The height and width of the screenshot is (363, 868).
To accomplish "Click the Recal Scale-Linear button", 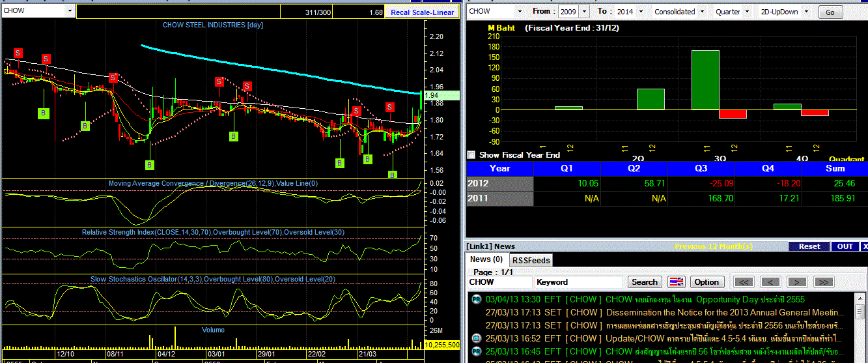I will pyautogui.click(x=423, y=12).
